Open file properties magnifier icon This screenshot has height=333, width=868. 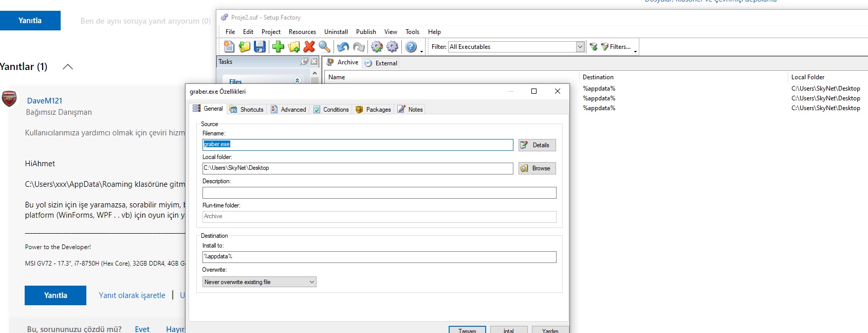324,47
